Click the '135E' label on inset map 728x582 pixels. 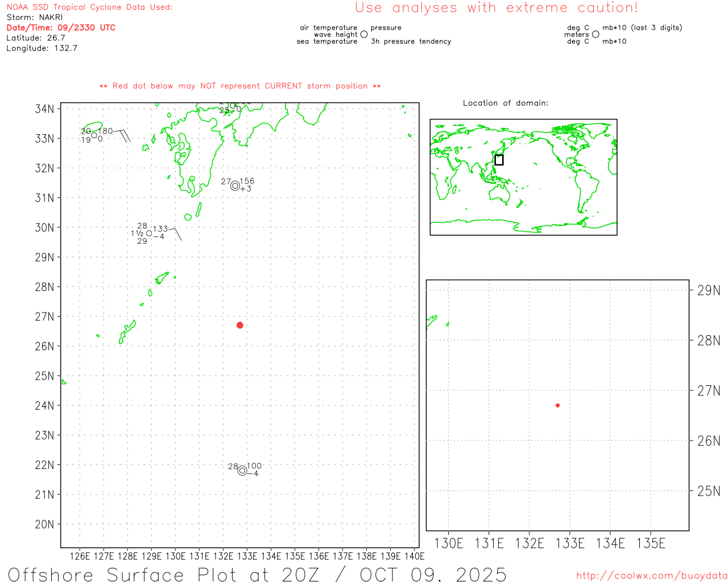click(x=651, y=544)
